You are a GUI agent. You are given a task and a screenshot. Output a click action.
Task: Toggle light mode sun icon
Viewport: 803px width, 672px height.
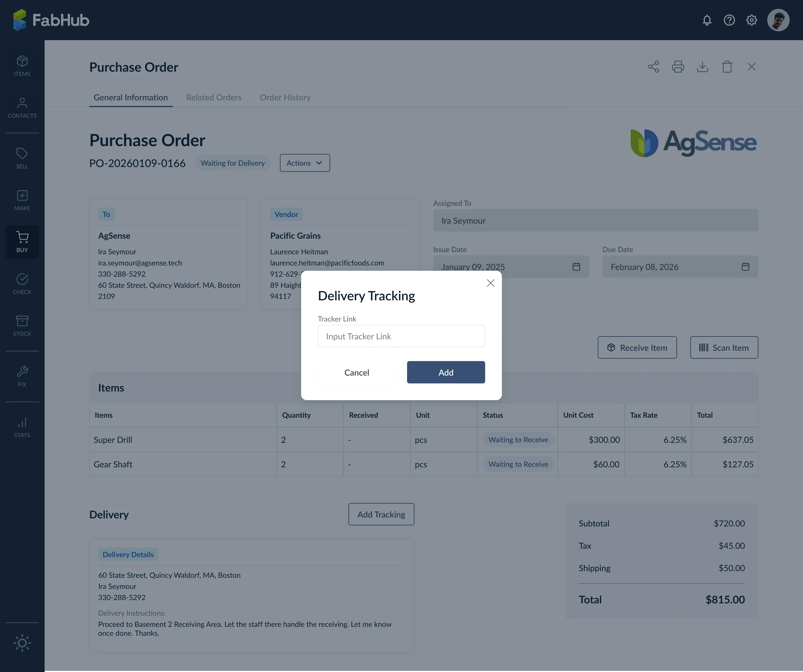[x=22, y=643]
